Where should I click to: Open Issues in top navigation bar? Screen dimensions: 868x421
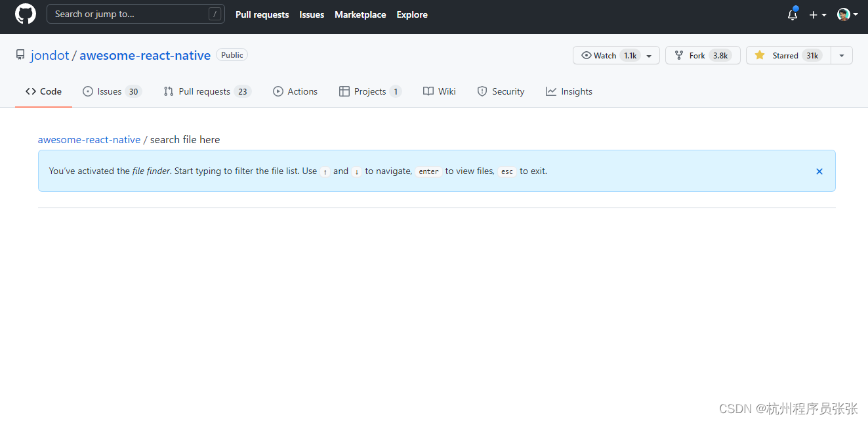312,14
